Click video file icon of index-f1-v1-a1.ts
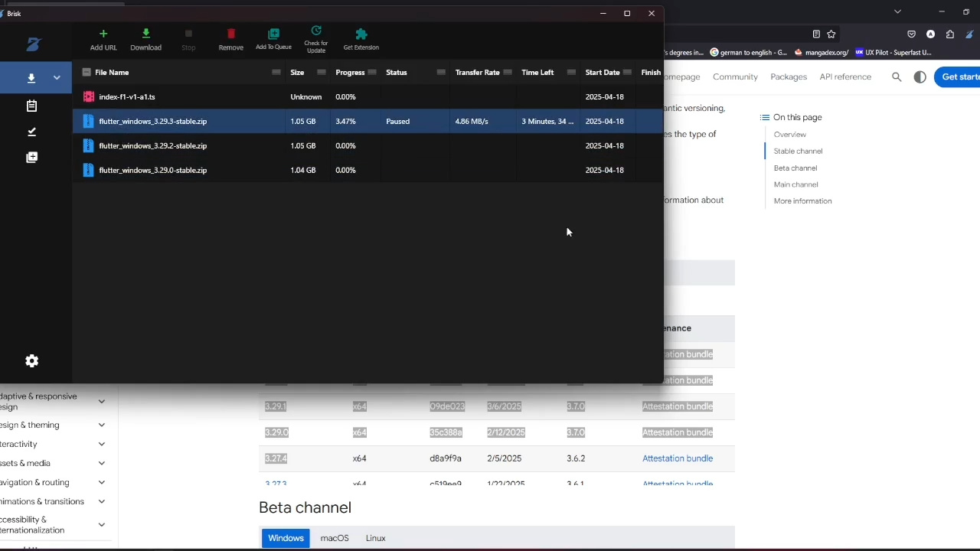Screen dimensions: 980x551 click(89, 96)
